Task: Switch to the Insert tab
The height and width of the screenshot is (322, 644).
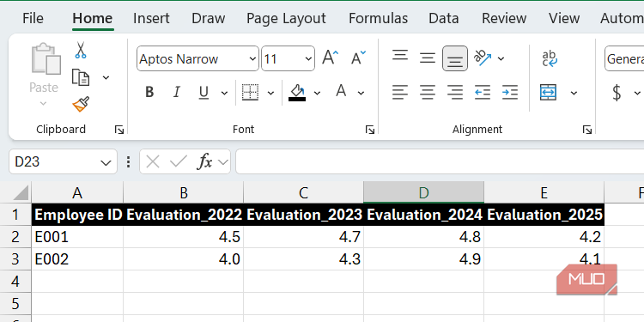Action: click(x=151, y=18)
